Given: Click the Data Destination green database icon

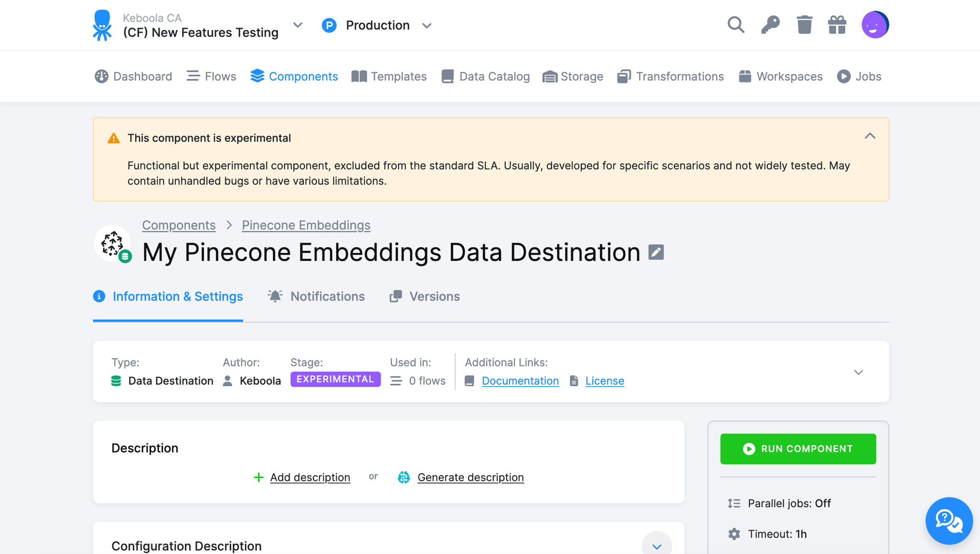Looking at the screenshot, I should 116,381.
